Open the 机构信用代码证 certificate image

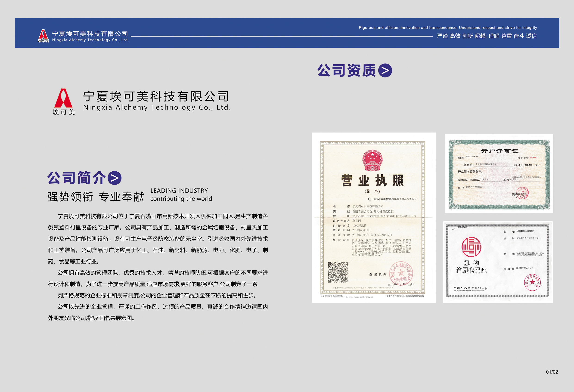tap(498, 262)
